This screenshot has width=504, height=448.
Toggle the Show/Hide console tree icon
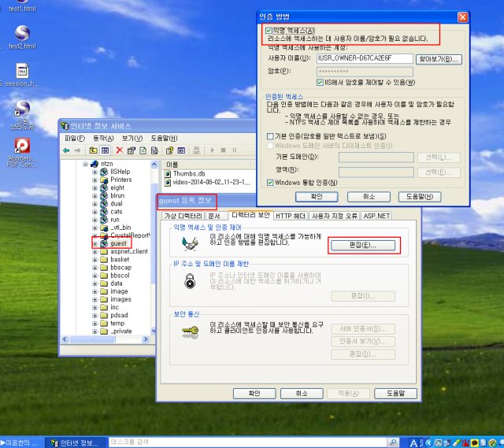(x=105, y=150)
